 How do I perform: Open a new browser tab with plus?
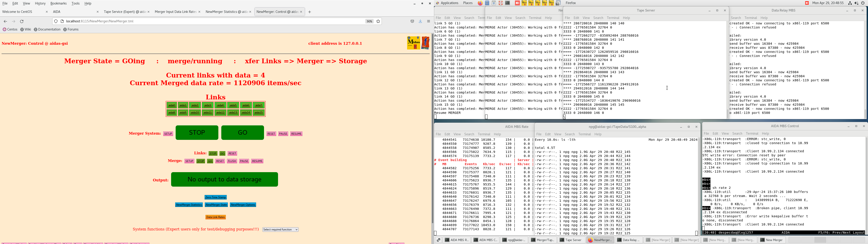[310, 12]
